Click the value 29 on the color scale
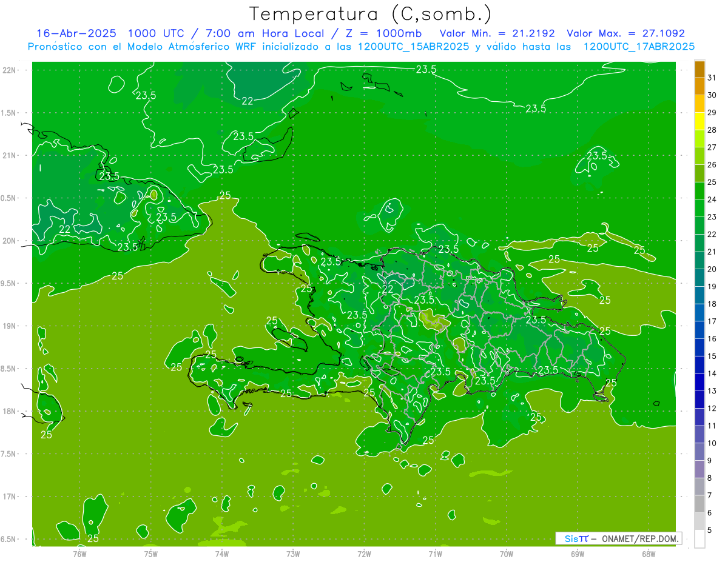The width and height of the screenshot is (728, 562). point(712,112)
